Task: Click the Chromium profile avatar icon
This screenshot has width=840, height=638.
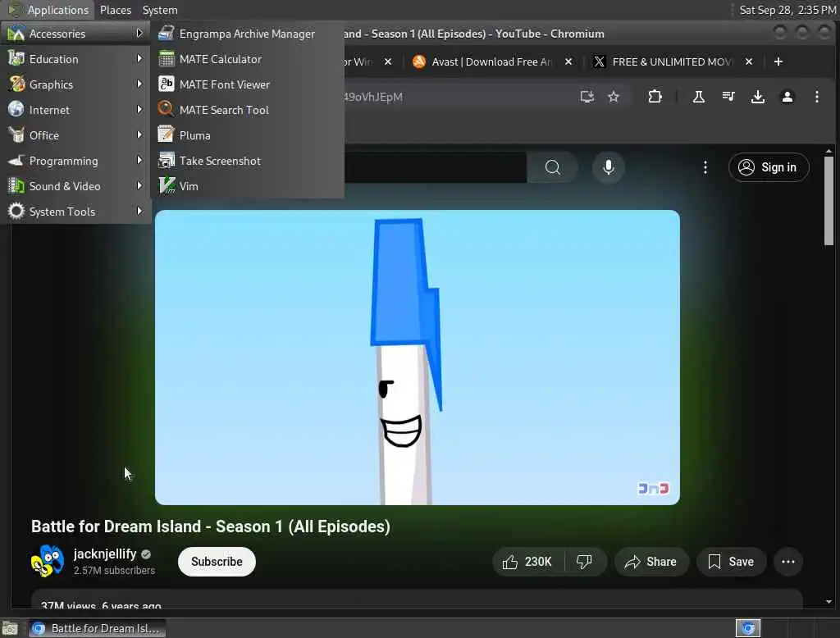Action: [787, 97]
